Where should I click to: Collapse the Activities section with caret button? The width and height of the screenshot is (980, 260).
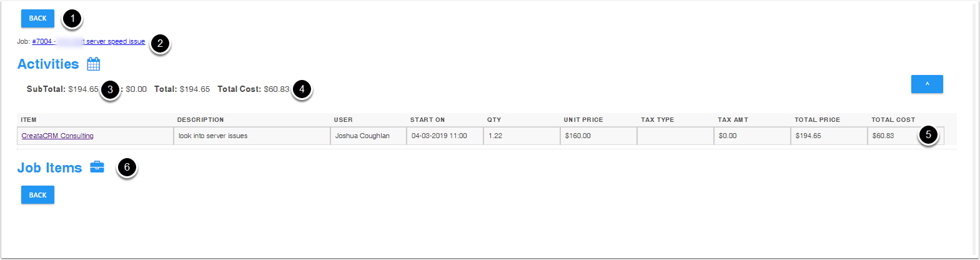click(x=927, y=84)
